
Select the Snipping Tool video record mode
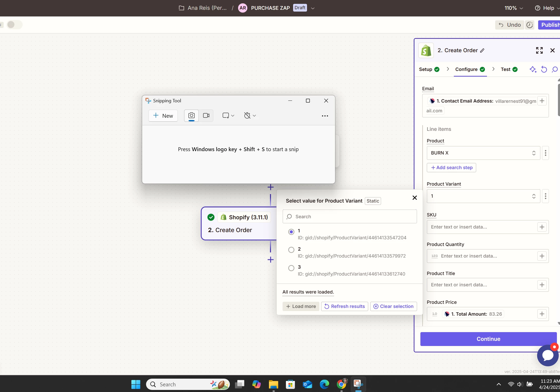tap(206, 116)
